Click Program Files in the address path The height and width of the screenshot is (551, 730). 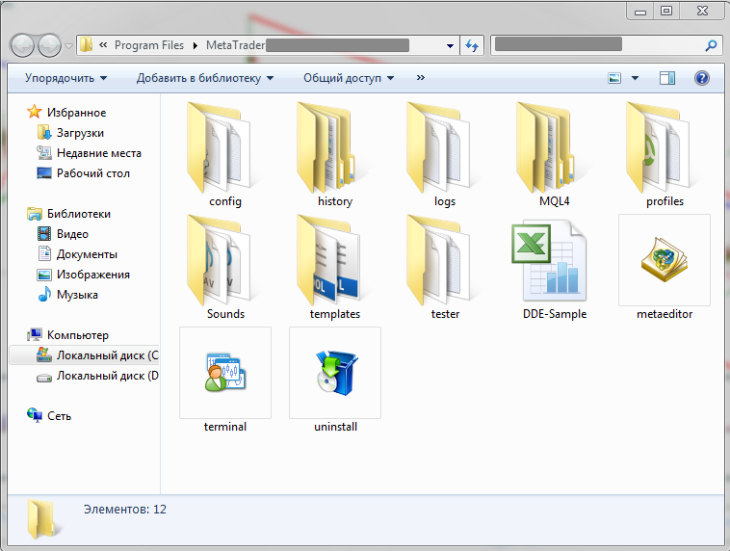(149, 45)
